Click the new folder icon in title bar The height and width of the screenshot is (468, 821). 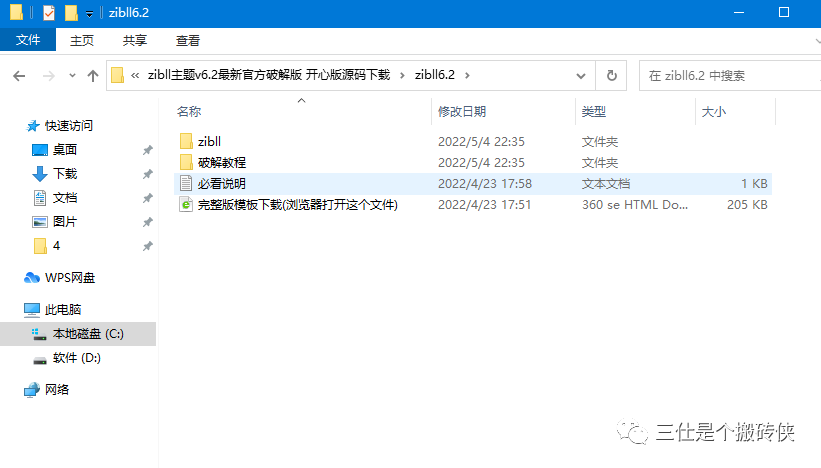pos(71,12)
